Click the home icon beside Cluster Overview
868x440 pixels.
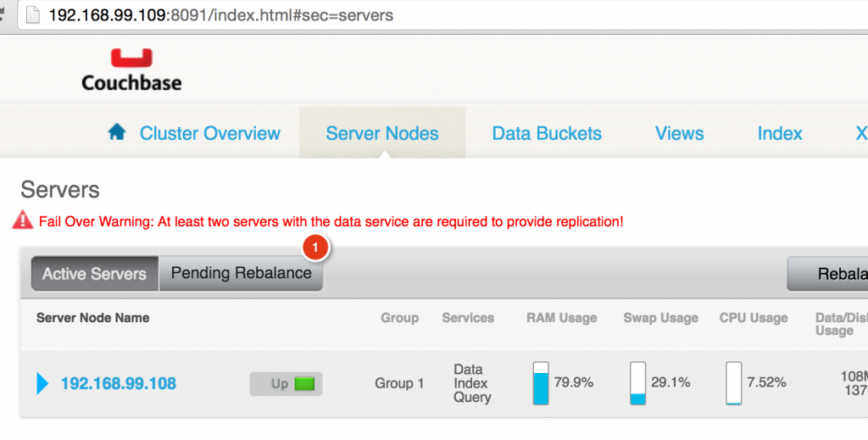click(x=117, y=131)
